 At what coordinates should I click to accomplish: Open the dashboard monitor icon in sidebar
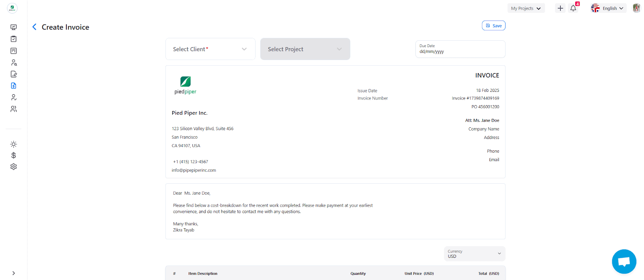tap(14, 27)
